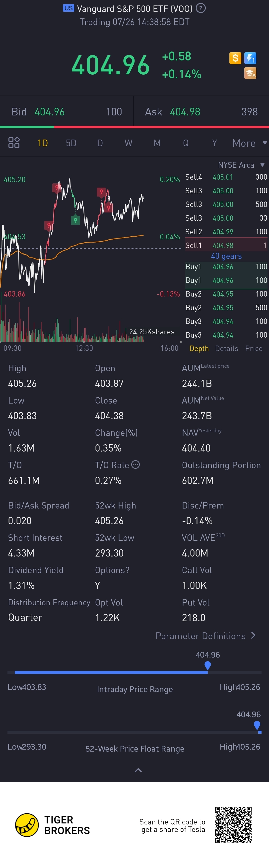
Task: Expand the More timeframes dropdown
Action: pyautogui.click(x=249, y=143)
